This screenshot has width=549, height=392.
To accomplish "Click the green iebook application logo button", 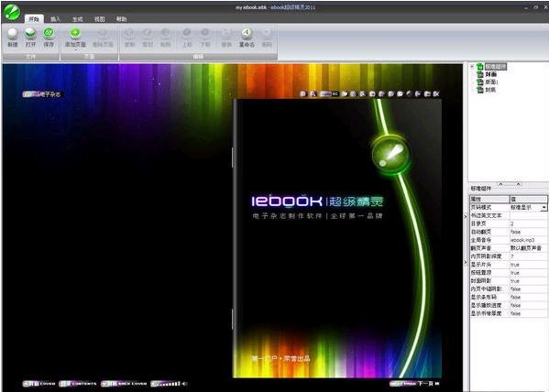I will (12, 12).
